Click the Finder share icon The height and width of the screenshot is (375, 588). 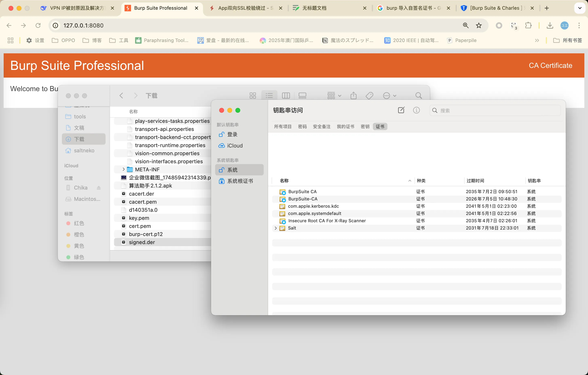[x=353, y=95]
